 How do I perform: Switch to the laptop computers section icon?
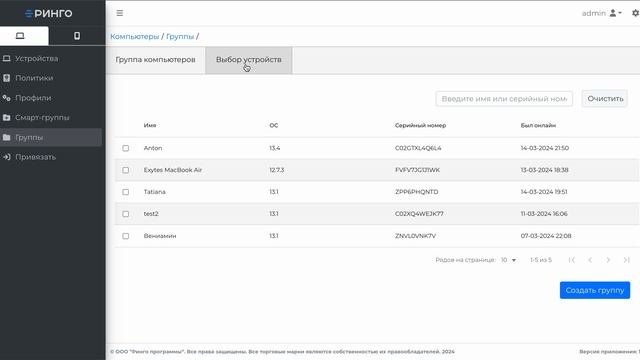click(x=20, y=36)
